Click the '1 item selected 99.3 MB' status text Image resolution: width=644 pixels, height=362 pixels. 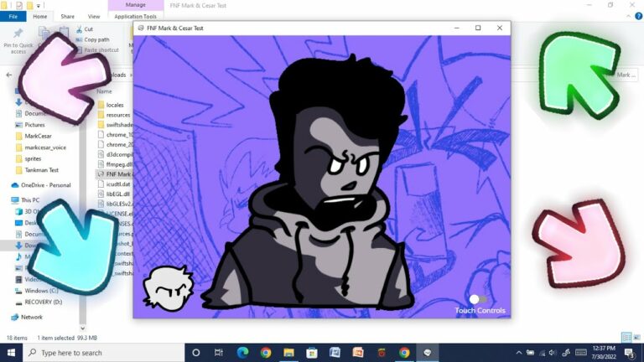coord(67,338)
